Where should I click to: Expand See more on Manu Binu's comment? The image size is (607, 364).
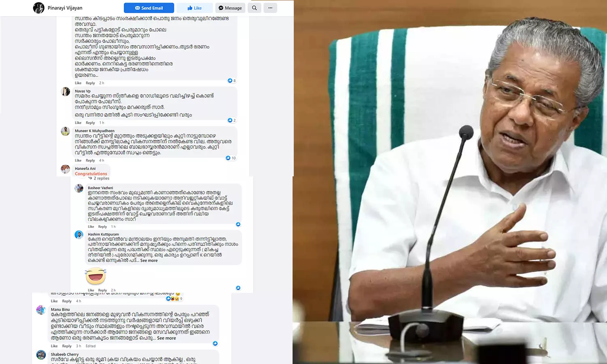click(166, 338)
